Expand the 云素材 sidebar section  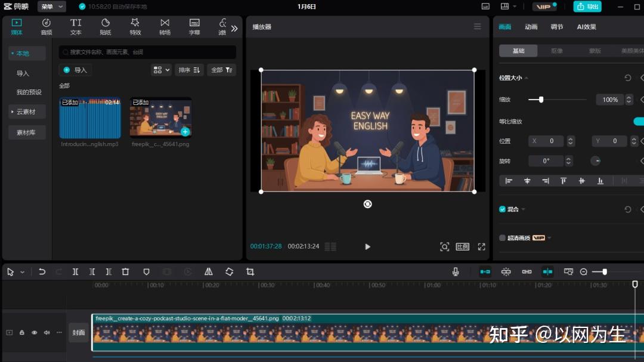tap(26, 112)
